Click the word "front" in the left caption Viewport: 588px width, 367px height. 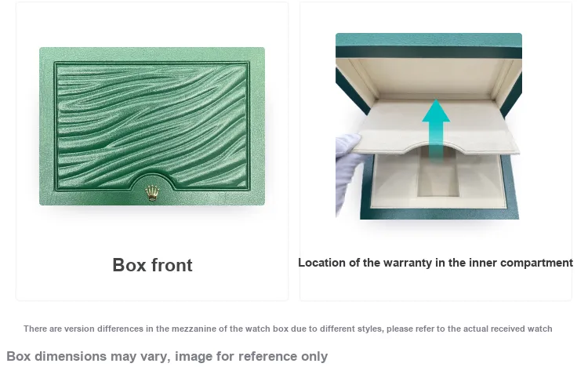pyautogui.click(x=172, y=265)
